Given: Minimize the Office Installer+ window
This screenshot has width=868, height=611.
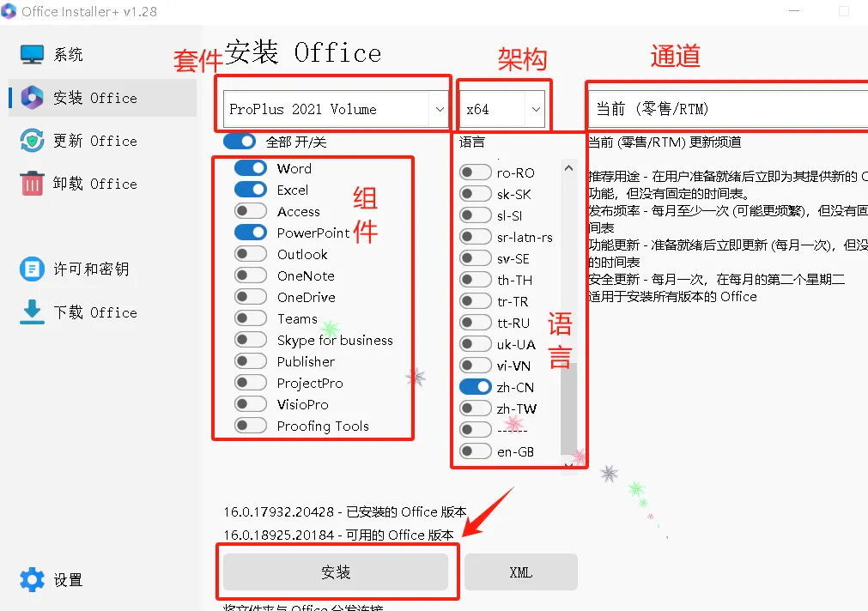Looking at the screenshot, I should (x=794, y=11).
